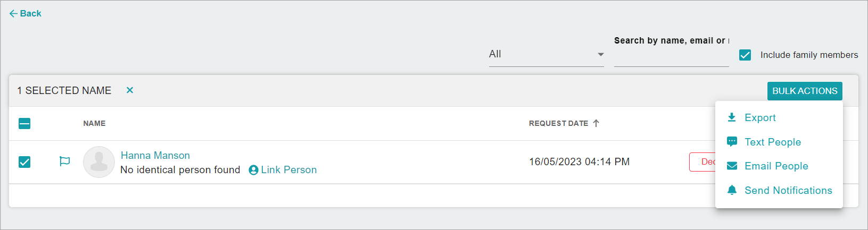Click the Export download icon
Screen dimensions: 868x230
point(732,117)
